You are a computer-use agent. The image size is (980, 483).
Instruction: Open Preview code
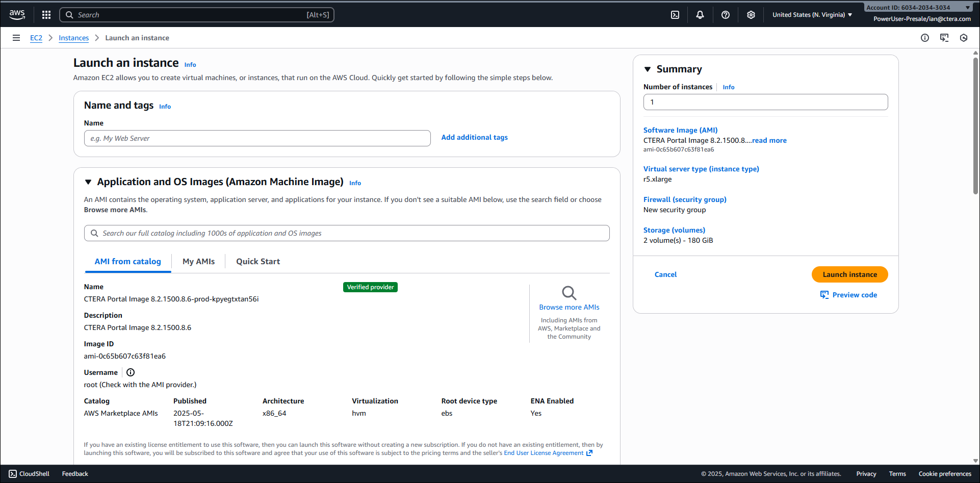point(849,295)
